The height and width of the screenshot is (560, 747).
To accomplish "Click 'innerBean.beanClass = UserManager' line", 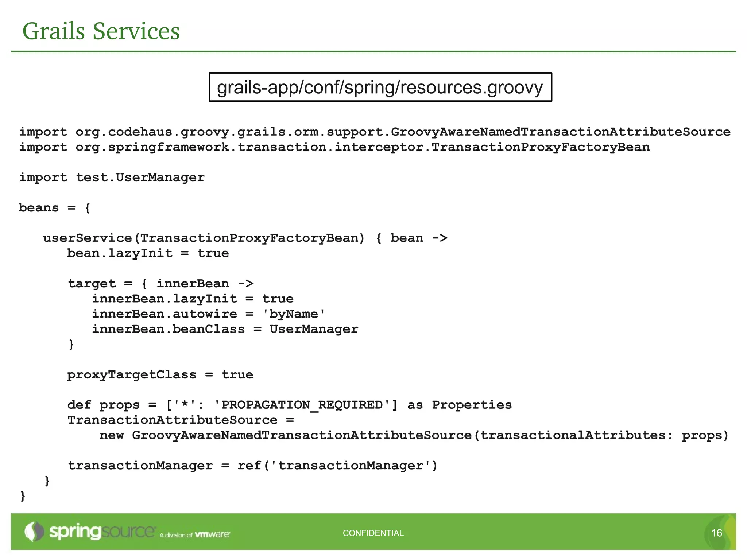I will tap(225, 329).
